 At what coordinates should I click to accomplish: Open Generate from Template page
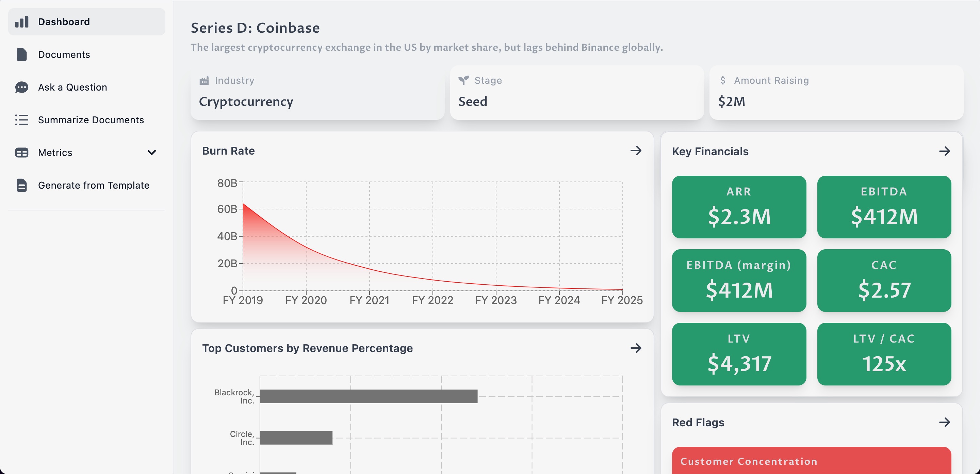pos(94,186)
